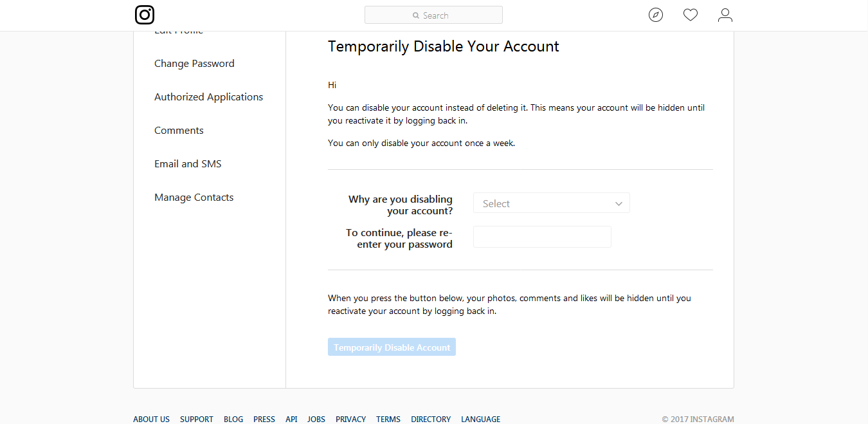Open Email and SMS settings
Image resolution: width=868 pixels, height=424 pixels.
[x=188, y=164]
